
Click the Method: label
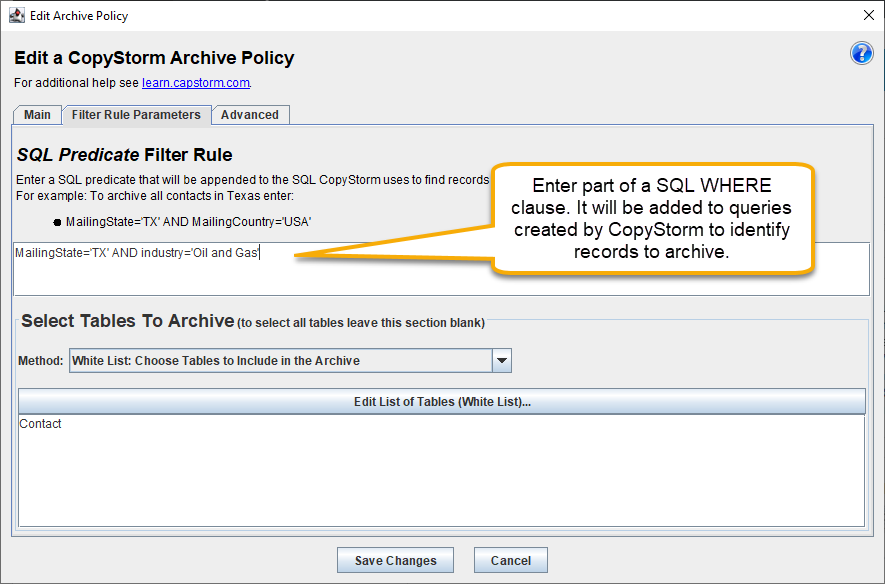(x=41, y=361)
